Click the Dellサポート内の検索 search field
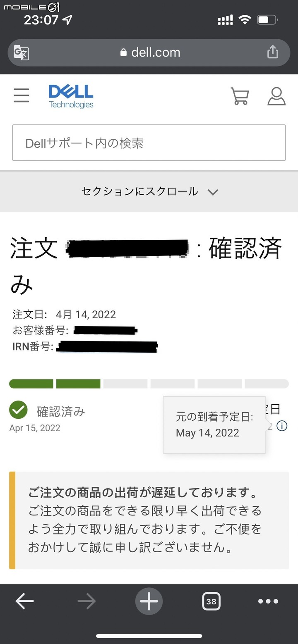Screen dimensions: 298x644 [149, 143]
